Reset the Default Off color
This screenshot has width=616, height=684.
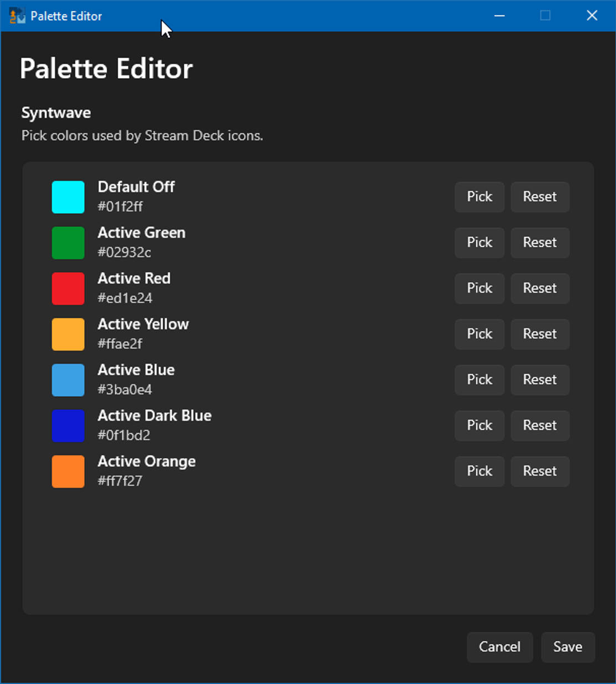coord(539,197)
